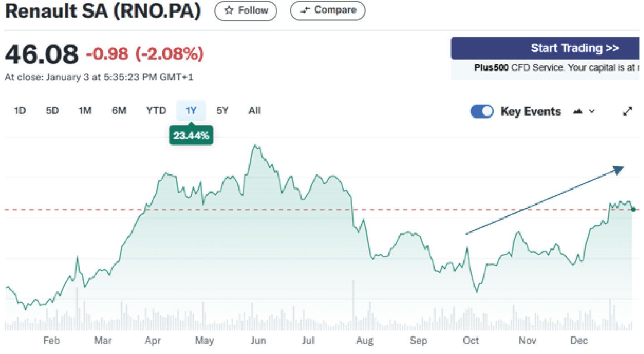Open the Plus500 CFD Service link
Screen dimensions: 644x354
tap(491, 68)
